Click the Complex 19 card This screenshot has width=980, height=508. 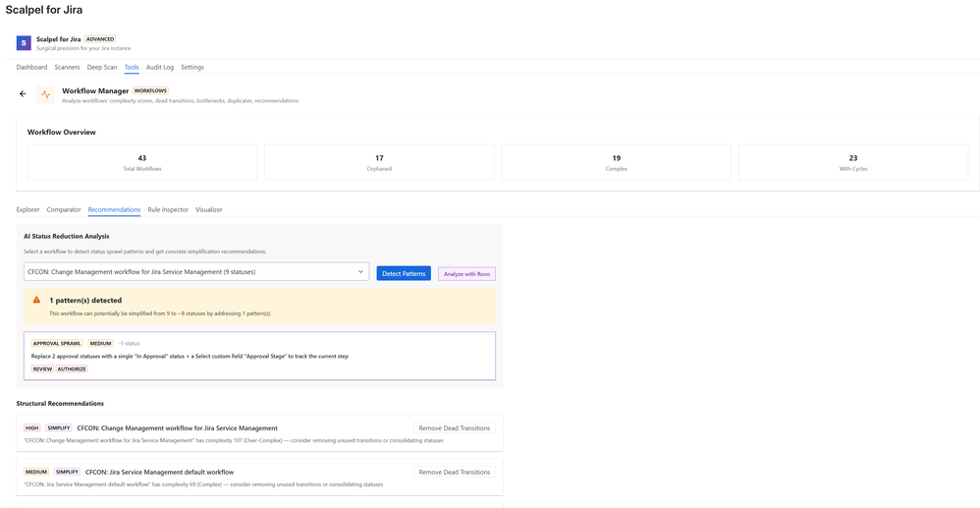click(617, 162)
